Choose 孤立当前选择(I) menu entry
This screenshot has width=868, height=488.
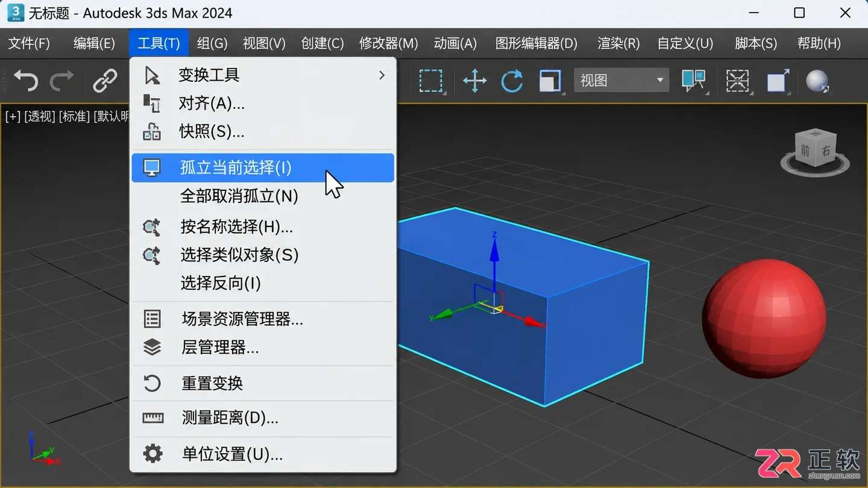click(263, 167)
